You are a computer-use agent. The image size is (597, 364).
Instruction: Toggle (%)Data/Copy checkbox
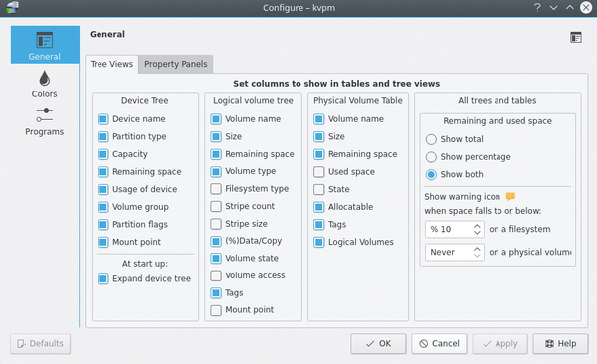pyautogui.click(x=216, y=241)
